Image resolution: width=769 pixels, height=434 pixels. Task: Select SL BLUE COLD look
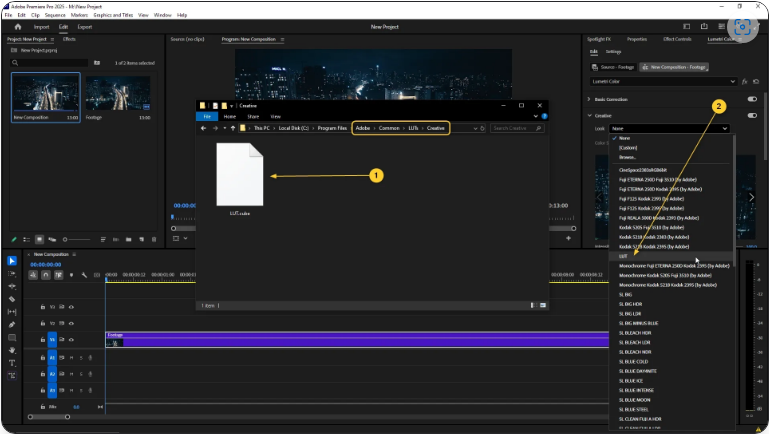pyautogui.click(x=633, y=361)
